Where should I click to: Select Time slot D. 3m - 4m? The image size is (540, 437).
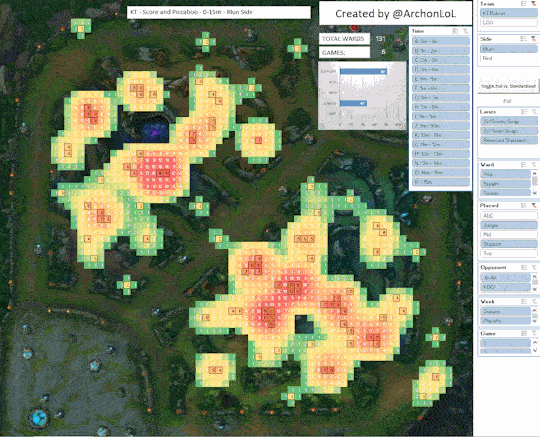(441, 69)
